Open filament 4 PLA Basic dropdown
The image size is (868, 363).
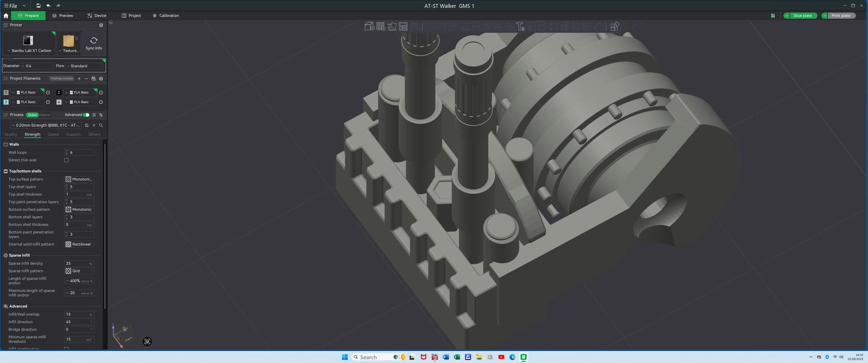point(80,102)
